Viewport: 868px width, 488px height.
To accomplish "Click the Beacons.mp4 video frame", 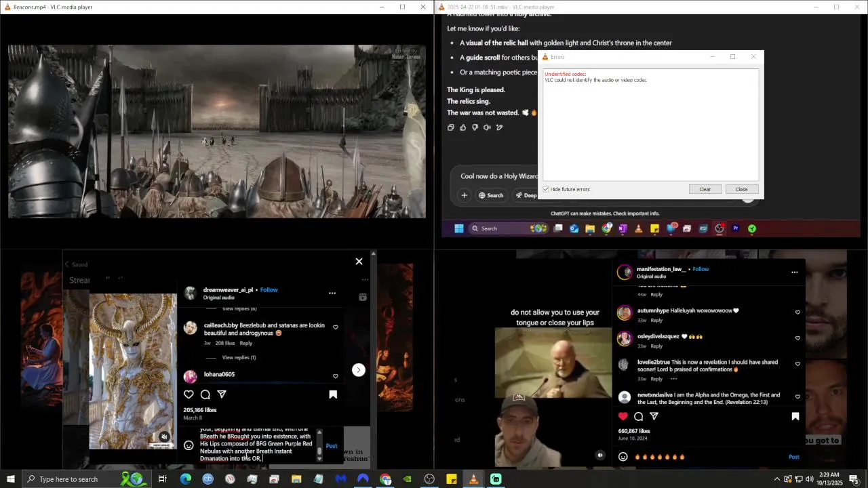I will pyautogui.click(x=217, y=131).
